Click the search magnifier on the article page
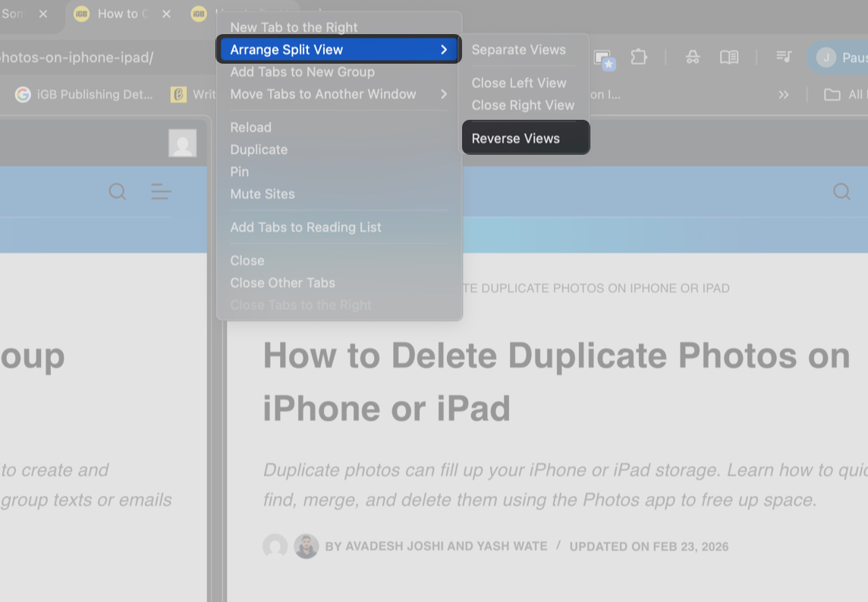The width and height of the screenshot is (868, 602). [842, 192]
